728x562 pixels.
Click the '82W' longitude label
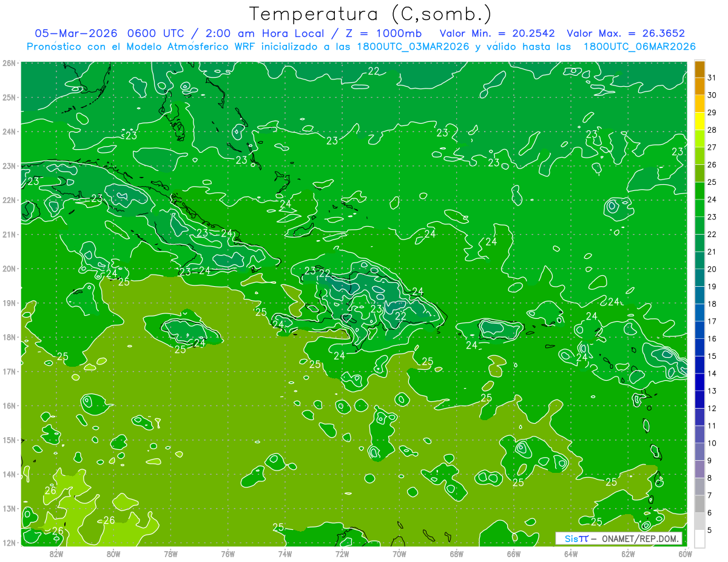(56, 554)
